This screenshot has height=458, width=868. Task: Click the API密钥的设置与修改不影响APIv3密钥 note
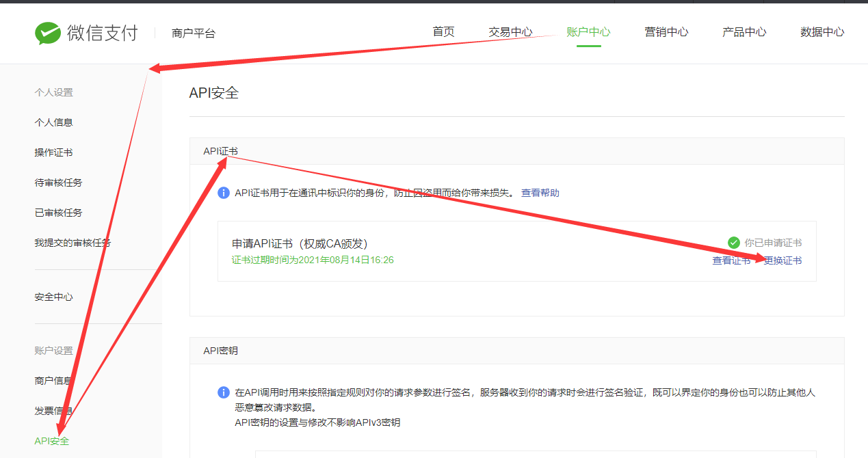tap(317, 422)
